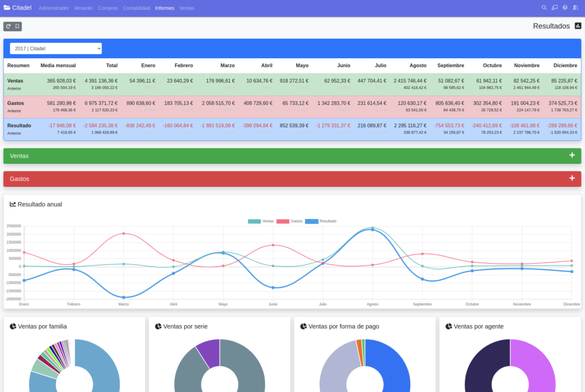Toggle the Ventas series in chart legend
Image resolution: width=585 pixels, height=392 pixels.
click(x=261, y=221)
